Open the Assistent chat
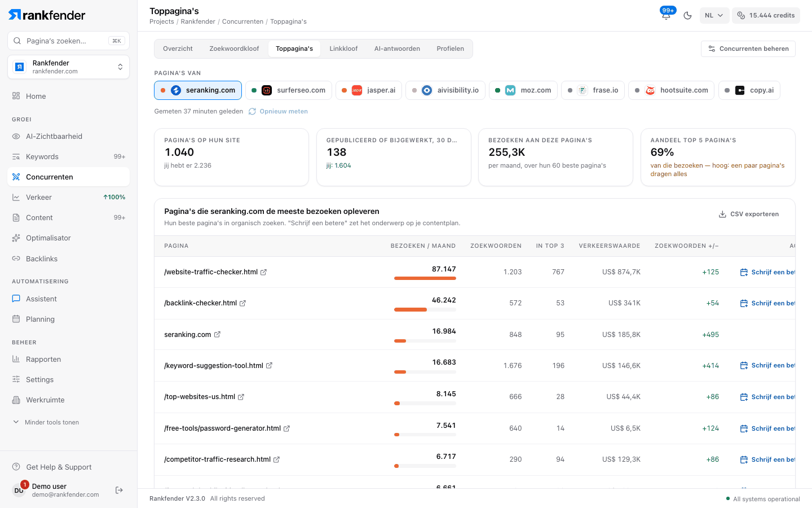Viewport: 812px width, 508px height. coord(68,299)
